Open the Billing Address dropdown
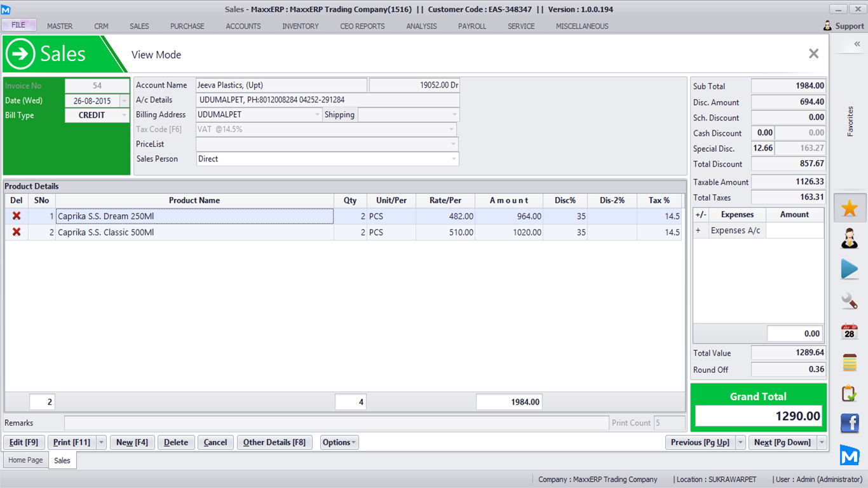The width and height of the screenshot is (868, 488). pos(318,115)
